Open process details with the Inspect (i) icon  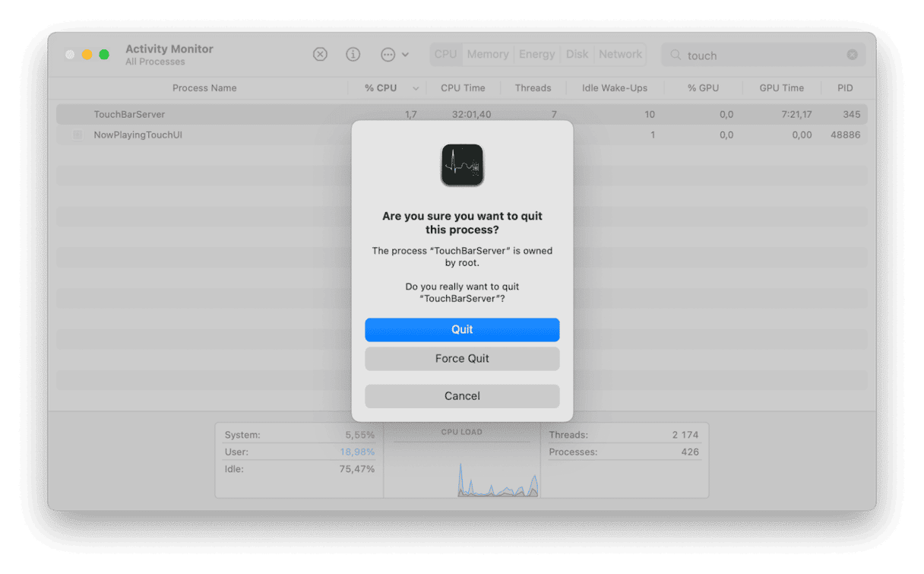point(353,54)
